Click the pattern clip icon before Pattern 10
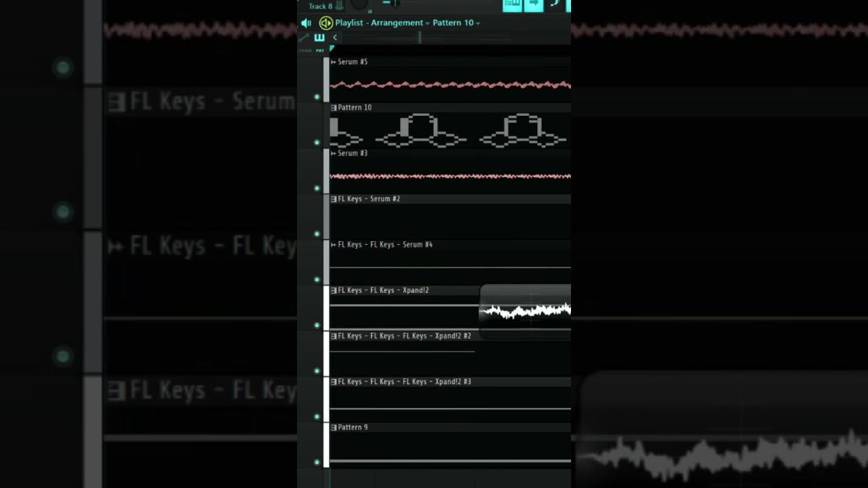 (334, 108)
